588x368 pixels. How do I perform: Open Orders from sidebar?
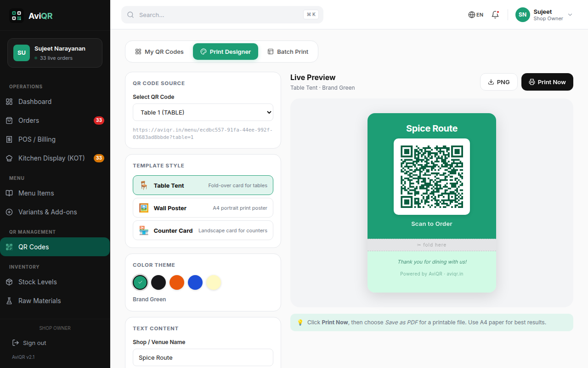[x=55, y=121]
